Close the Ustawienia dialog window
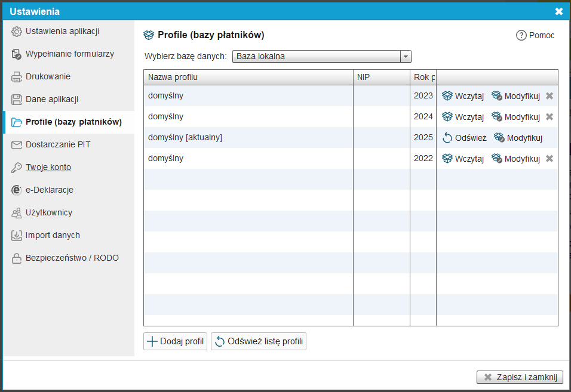The height and width of the screenshot is (392, 571). 558,11
